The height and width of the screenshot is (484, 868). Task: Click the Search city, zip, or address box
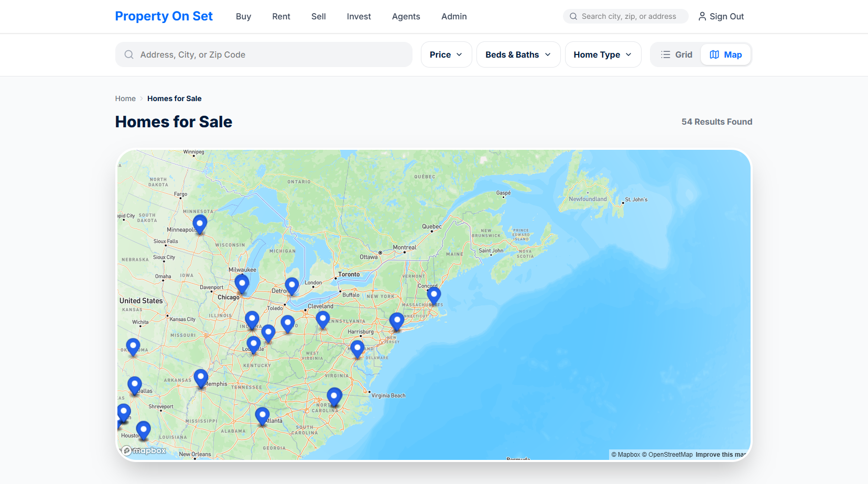coord(626,16)
